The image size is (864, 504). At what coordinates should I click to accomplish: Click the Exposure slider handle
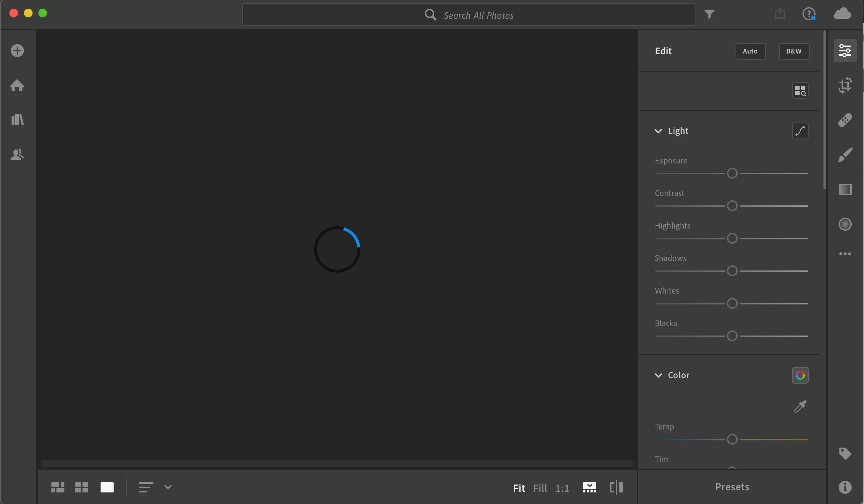(732, 174)
